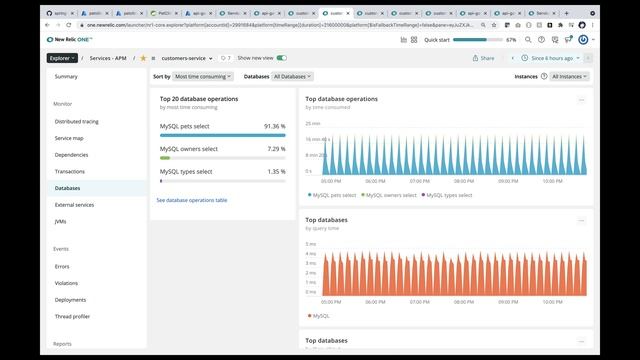Open the chart builder icon in header
Image resolution: width=640 pixels, height=360 pixels.
point(404,40)
